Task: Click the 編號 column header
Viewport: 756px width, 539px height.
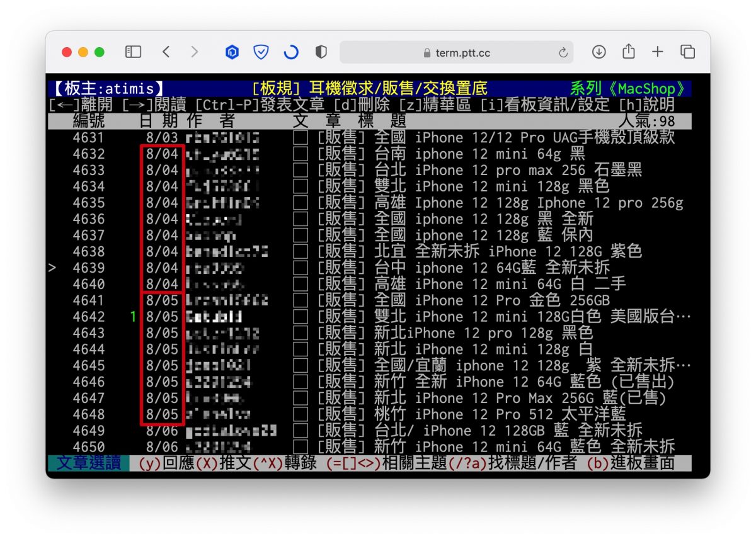Action: 89,122
